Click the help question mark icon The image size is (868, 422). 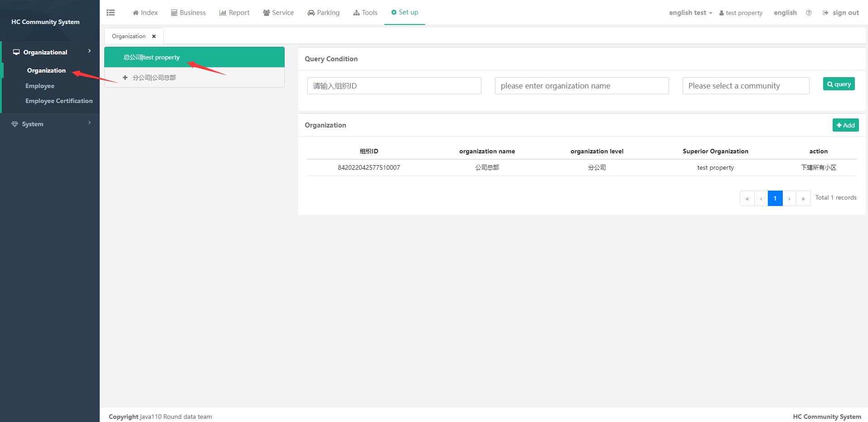pos(809,13)
